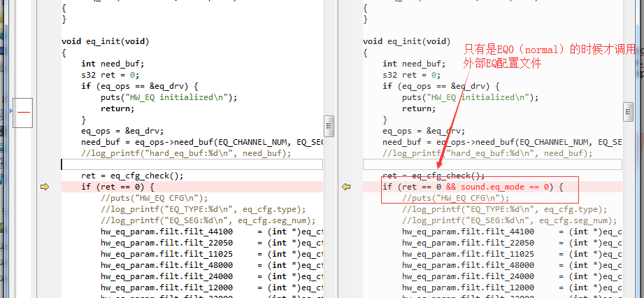Viewport: 644px width, 298px height.
Task: Click commented puts("HW_EQ CFG\n") in right pane
Action: click(x=456, y=198)
